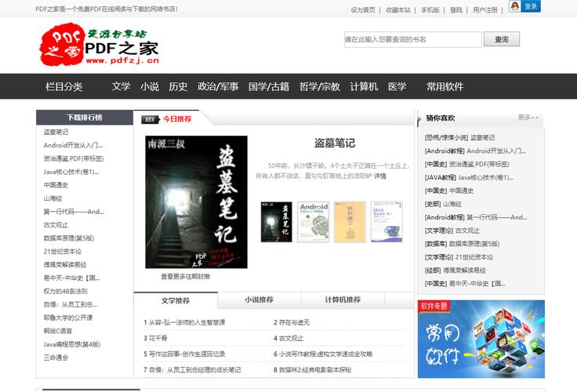Viewport: 577px width, 392px height.
Task: Click the PDF之家 site logo
Action: tap(100, 45)
